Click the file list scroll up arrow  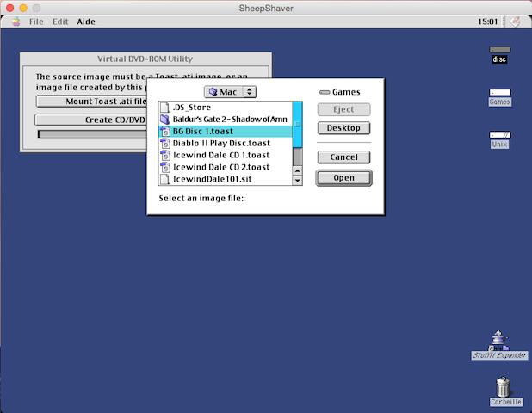pyautogui.click(x=297, y=170)
